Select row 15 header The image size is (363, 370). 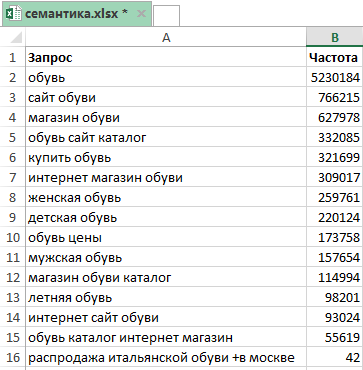pyautogui.click(x=12, y=337)
